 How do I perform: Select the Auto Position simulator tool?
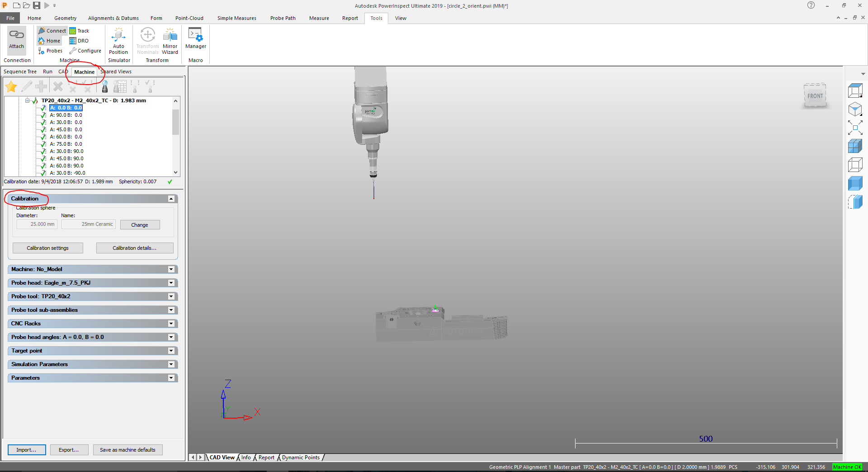pyautogui.click(x=118, y=41)
